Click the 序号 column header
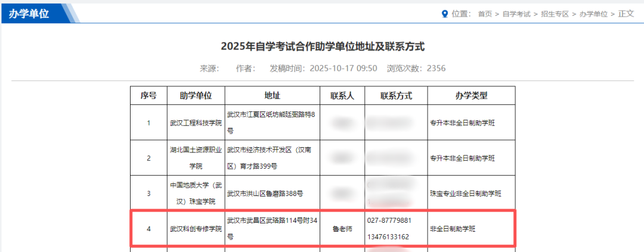644x252 pixels. [x=148, y=95]
